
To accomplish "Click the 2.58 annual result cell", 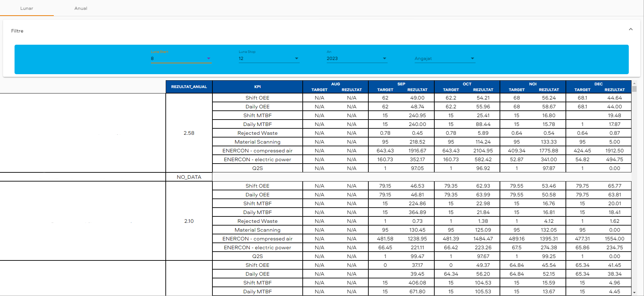I will pyautogui.click(x=189, y=133).
